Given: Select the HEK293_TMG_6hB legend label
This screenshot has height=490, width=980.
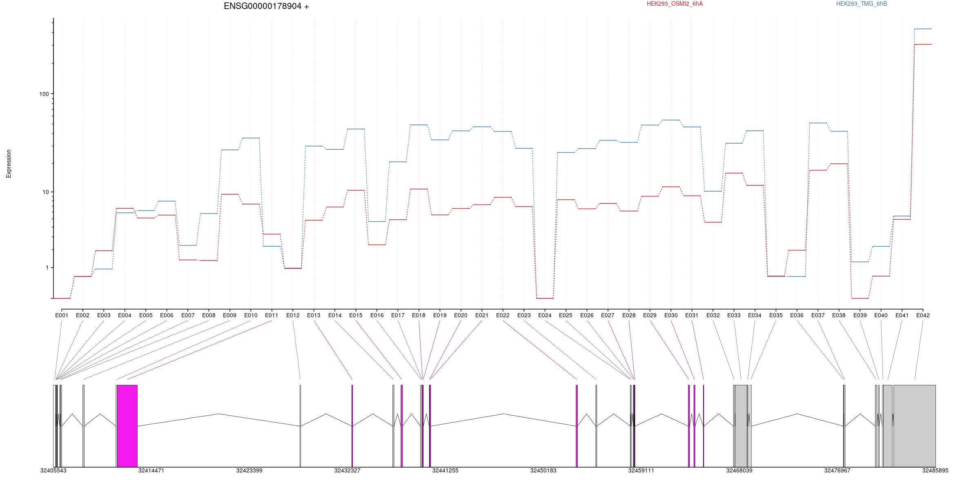Looking at the screenshot, I should click(x=862, y=4).
